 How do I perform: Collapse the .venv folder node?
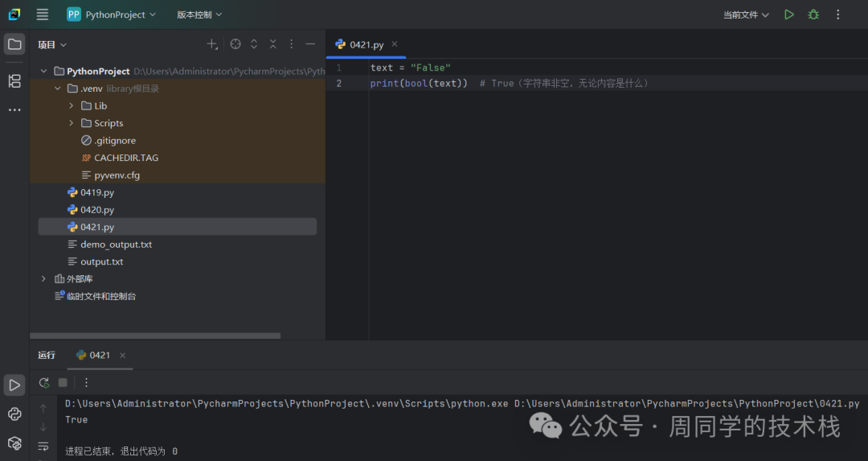click(x=58, y=88)
